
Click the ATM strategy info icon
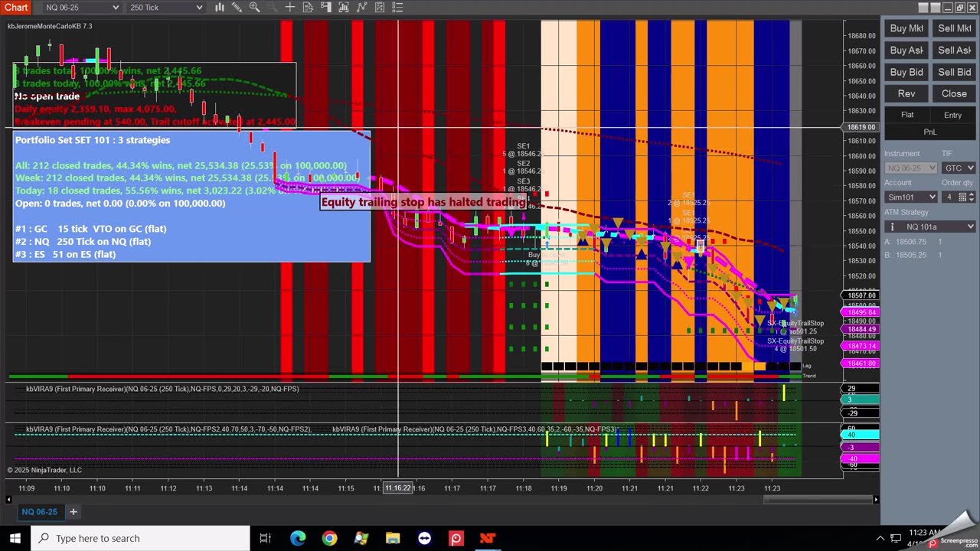click(x=892, y=227)
